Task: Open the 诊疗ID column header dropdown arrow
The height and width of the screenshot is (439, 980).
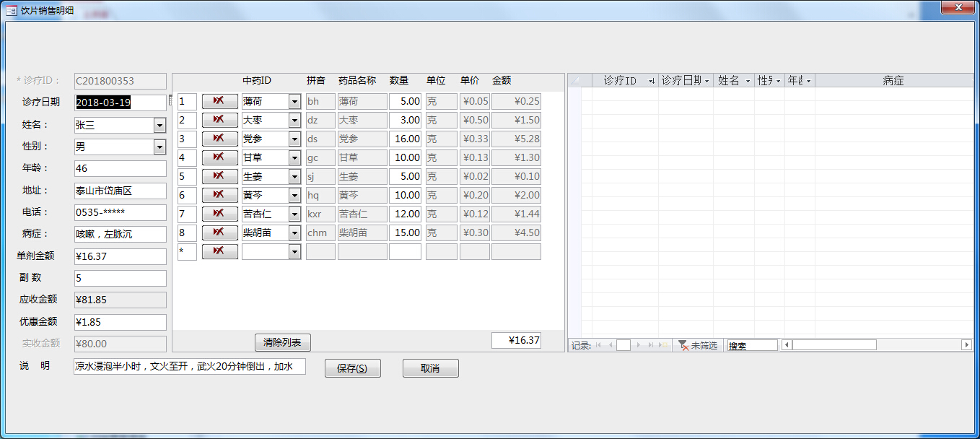Action: (x=652, y=81)
